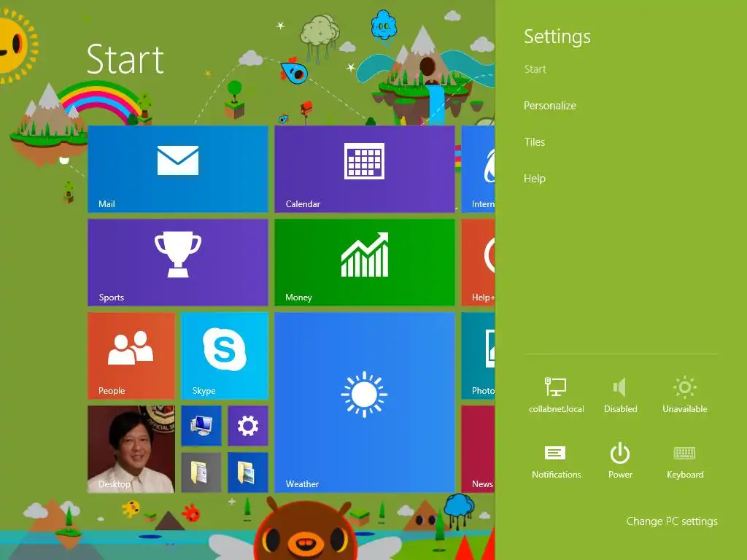This screenshot has height=560, width=747.
Task: Open the Desktop tile
Action: pyautogui.click(x=131, y=449)
